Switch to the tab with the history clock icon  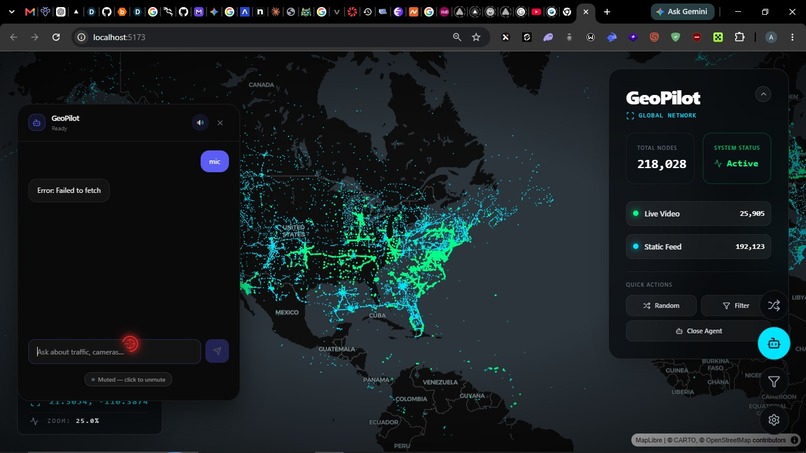pos(368,11)
